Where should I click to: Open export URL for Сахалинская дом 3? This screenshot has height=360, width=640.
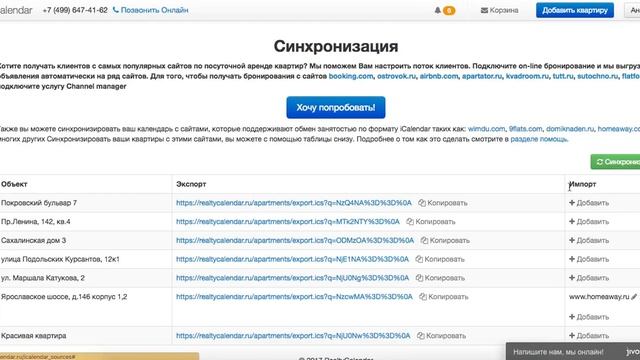tap(295, 240)
